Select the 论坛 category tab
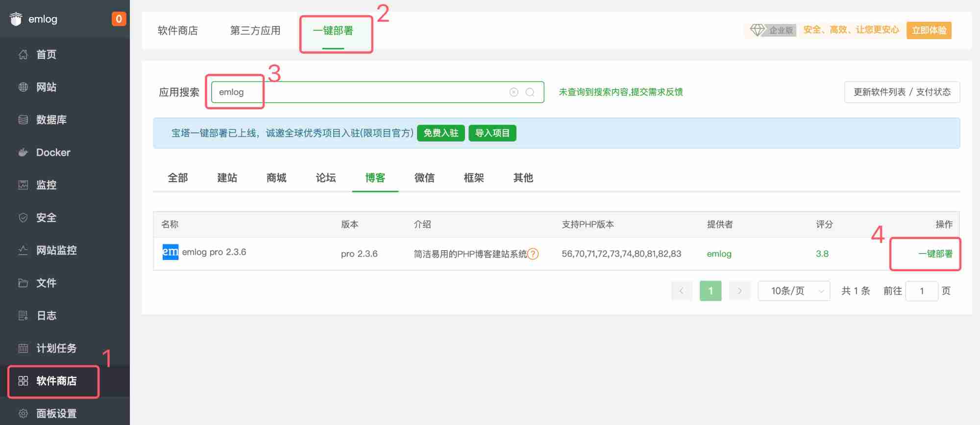The width and height of the screenshot is (980, 425). 326,178
